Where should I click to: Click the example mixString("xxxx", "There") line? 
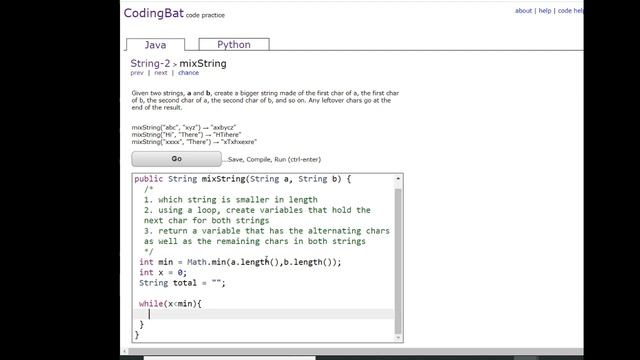coord(194,142)
